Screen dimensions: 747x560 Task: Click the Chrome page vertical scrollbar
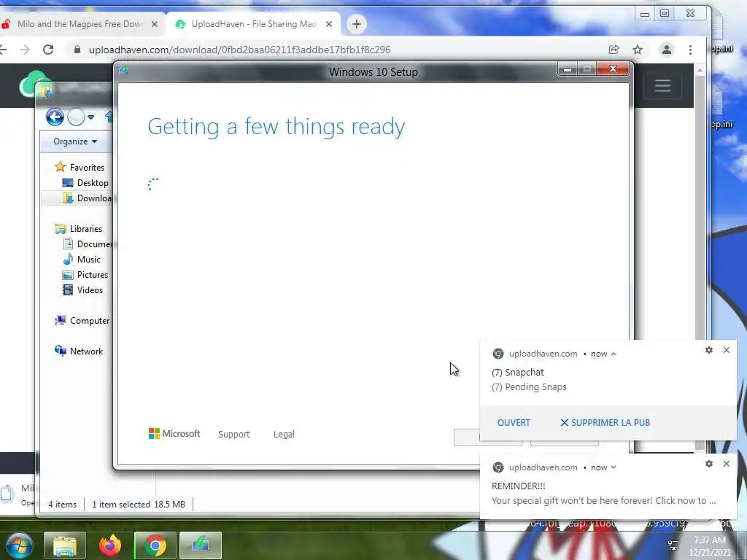(700, 257)
